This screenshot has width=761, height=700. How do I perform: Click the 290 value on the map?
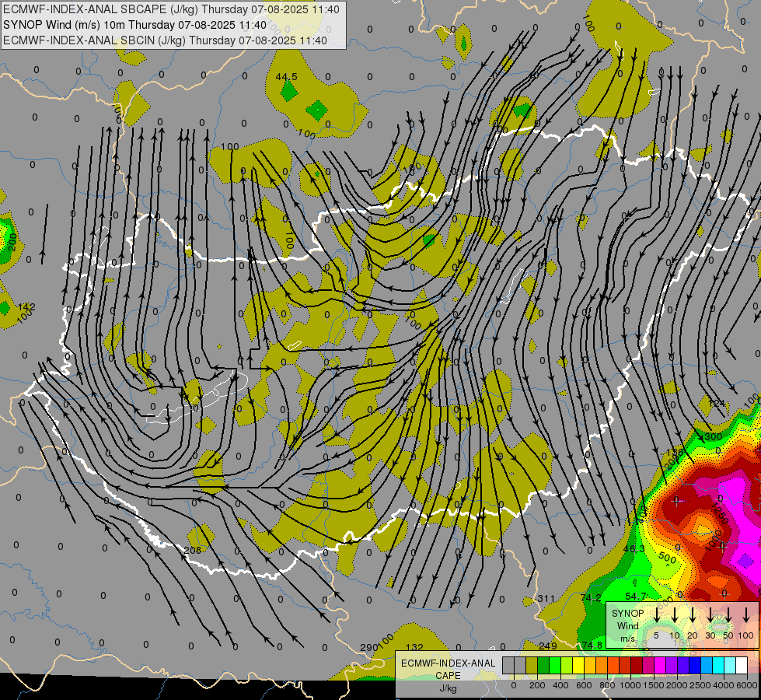point(368,648)
